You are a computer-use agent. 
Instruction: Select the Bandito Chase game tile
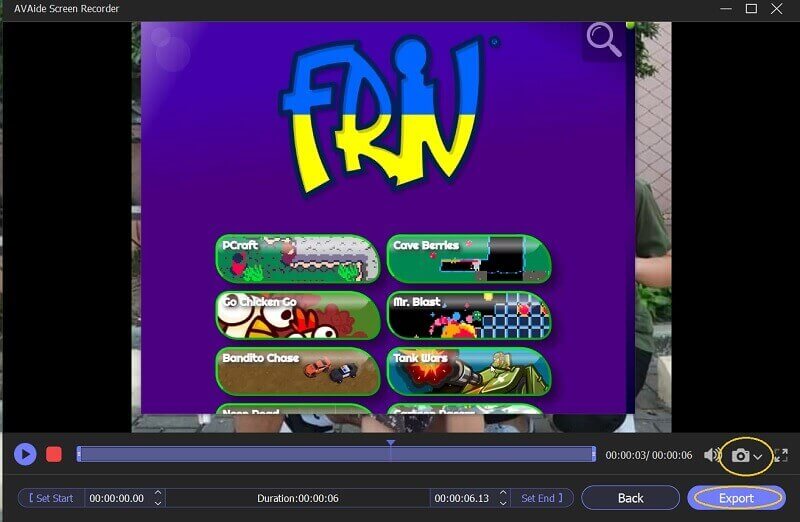[298, 371]
